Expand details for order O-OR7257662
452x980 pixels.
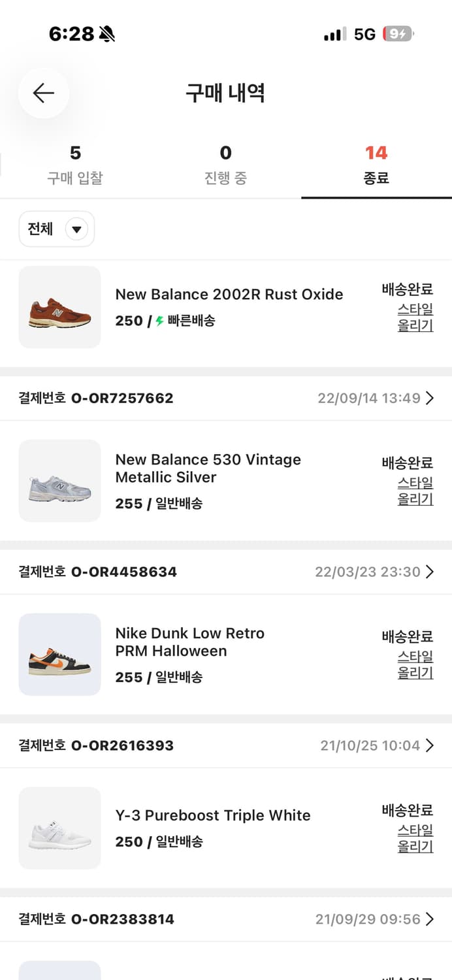point(430,398)
